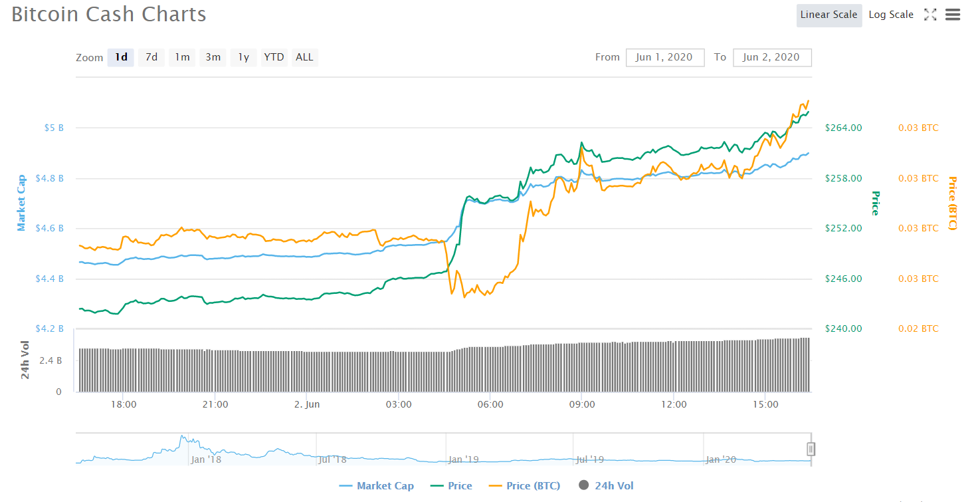Select the 7d zoom range
This screenshot has width=980, height=502.
(151, 57)
